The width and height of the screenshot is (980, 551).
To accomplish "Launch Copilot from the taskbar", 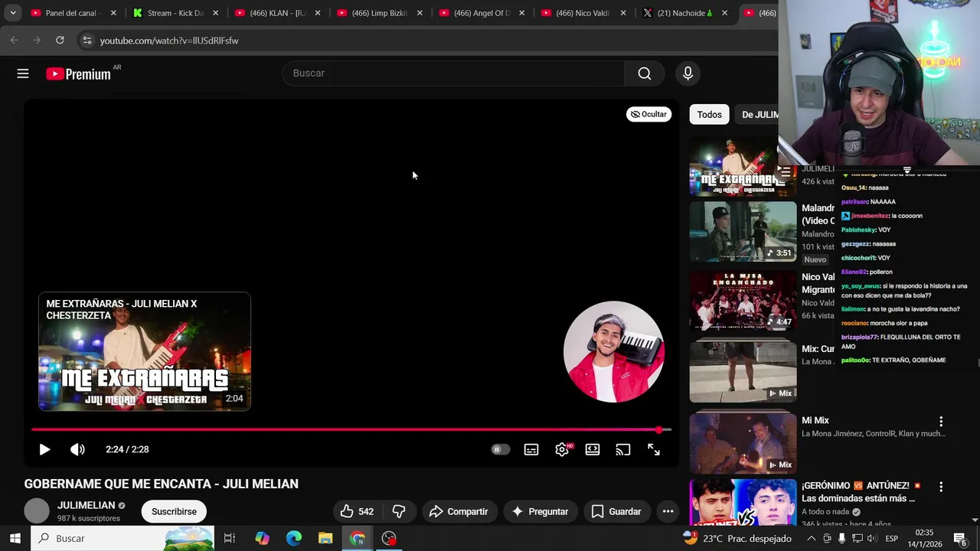I will pyautogui.click(x=262, y=538).
